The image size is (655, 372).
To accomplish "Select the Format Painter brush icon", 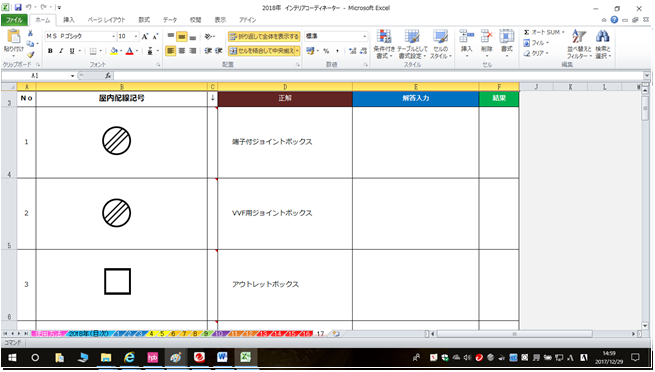I will (x=30, y=55).
